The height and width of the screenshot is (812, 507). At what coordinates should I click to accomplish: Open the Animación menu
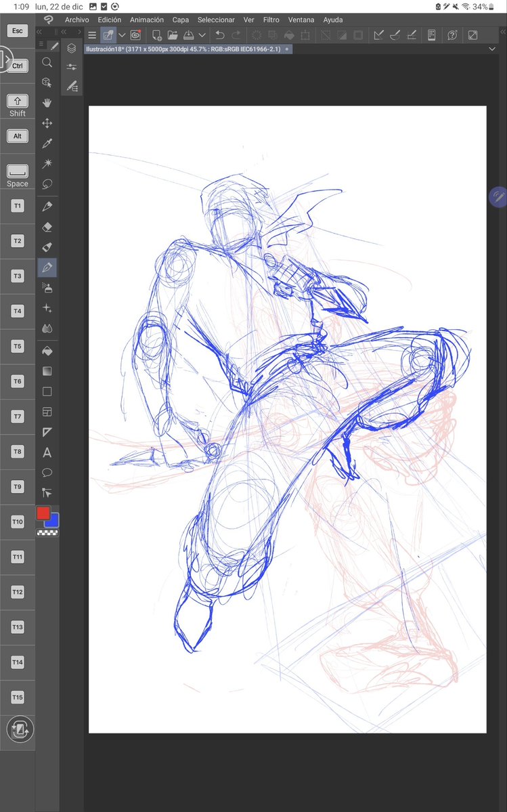point(147,20)
